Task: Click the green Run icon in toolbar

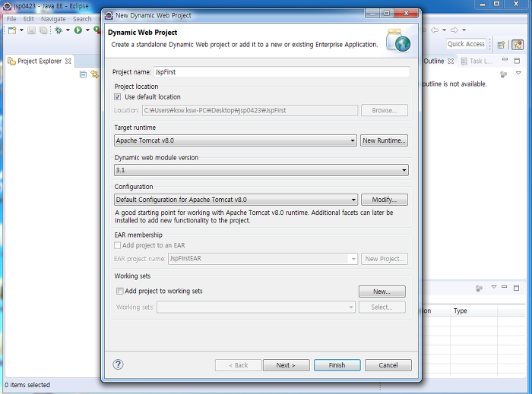Action: [x=78, y=30]
